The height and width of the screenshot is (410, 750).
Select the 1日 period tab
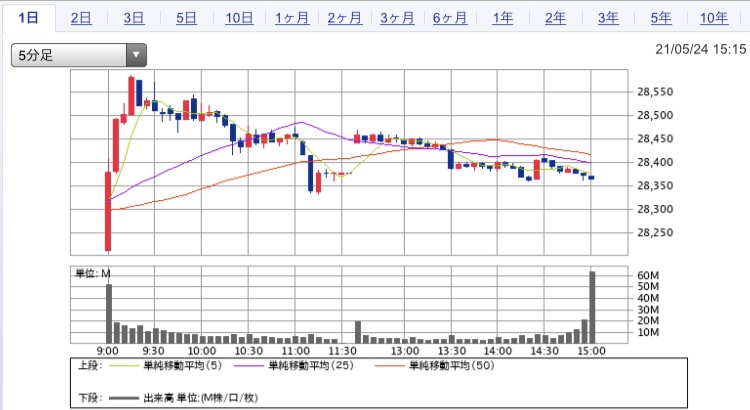28,18
